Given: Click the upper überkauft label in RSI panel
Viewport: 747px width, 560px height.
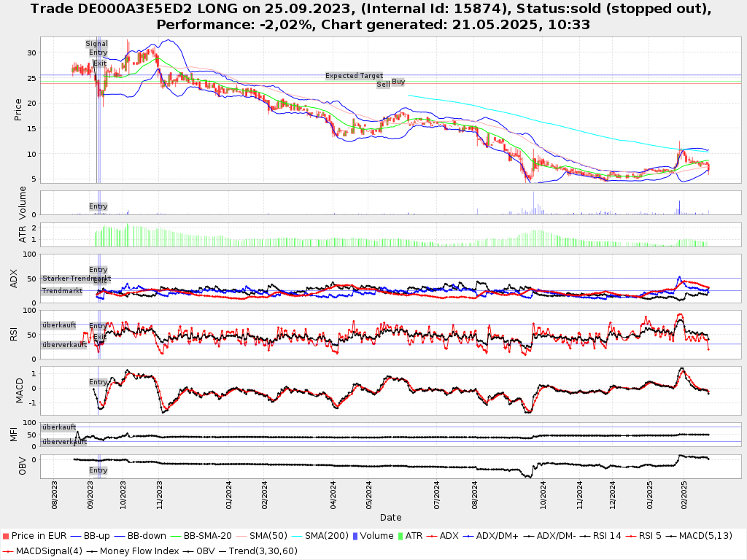Looking at the screenshot, I should point(59,324).
